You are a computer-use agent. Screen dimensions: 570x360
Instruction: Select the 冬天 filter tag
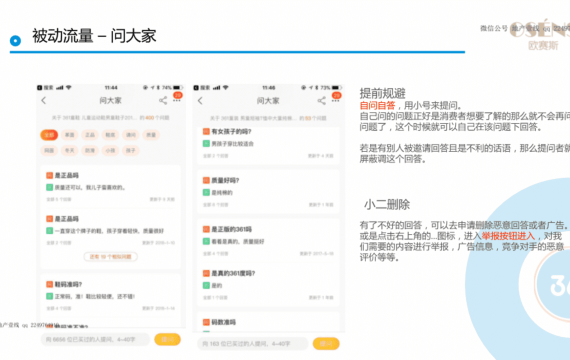coord(69,150)
